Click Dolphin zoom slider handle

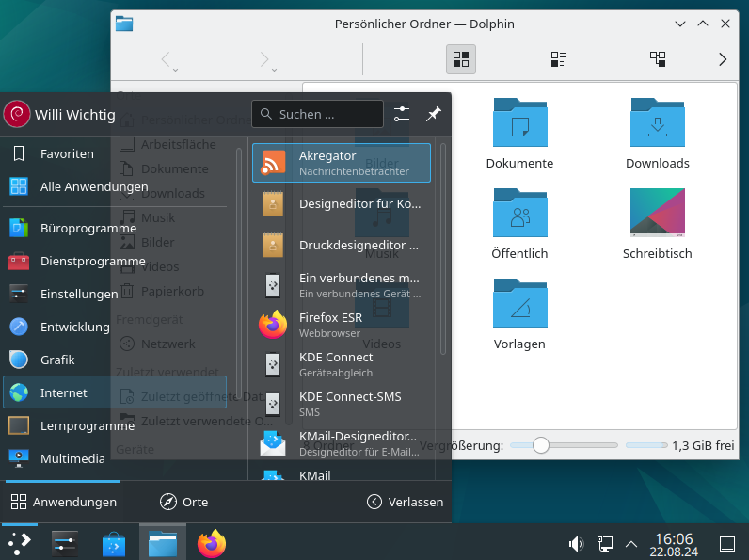click(541, 445)
